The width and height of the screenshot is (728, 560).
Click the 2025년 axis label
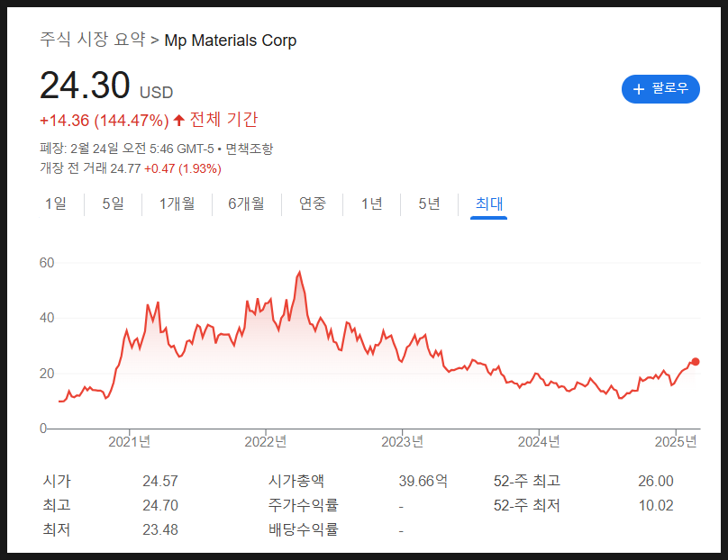676,441
